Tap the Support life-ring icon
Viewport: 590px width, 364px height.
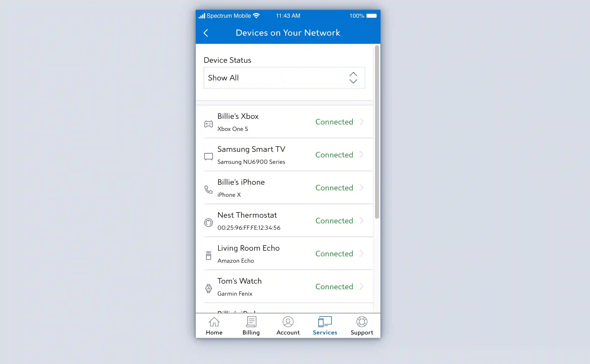[x=361, y=321]
